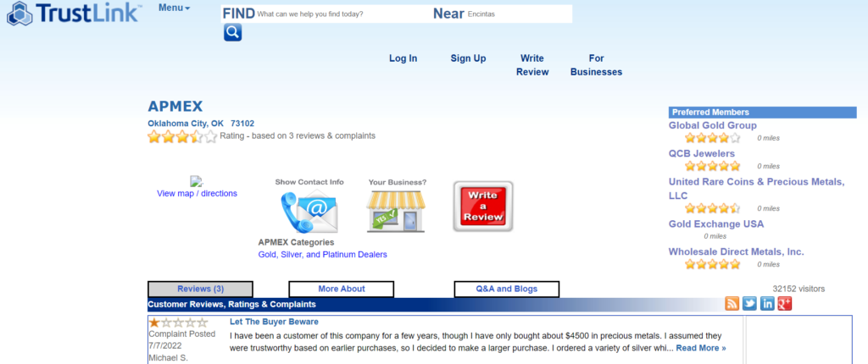This screenshot has height=364, width=868.
Task: Share via the Twitter icon
Action: [749, 303]
